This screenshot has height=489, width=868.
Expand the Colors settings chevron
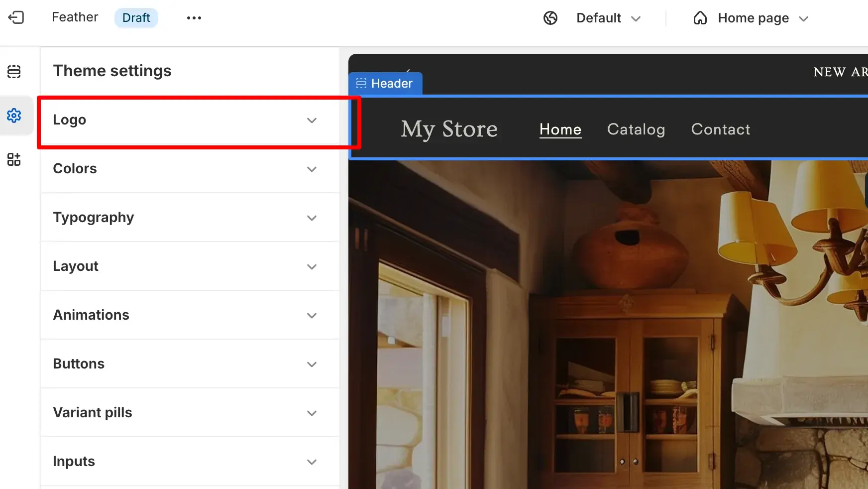(x=312, y=169)
